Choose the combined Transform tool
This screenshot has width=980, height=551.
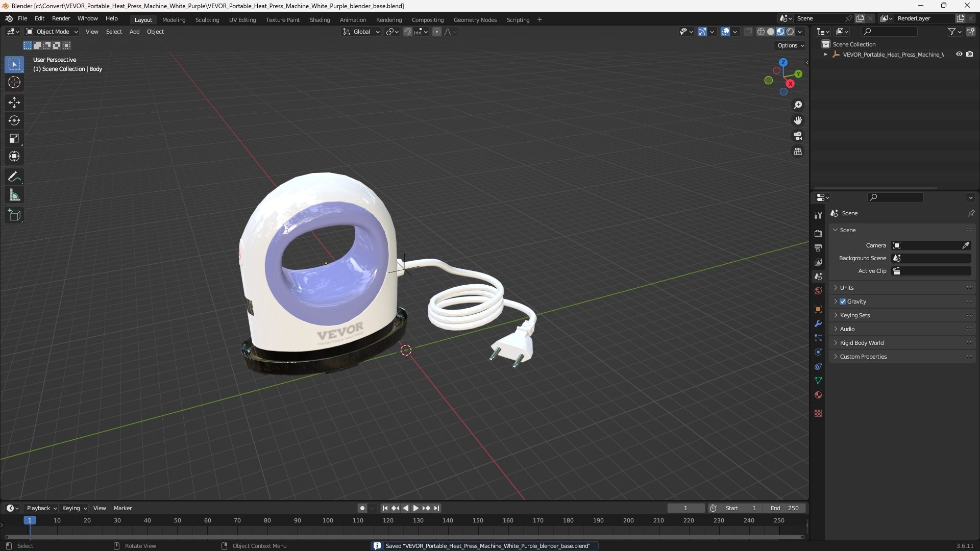(14, 156)
